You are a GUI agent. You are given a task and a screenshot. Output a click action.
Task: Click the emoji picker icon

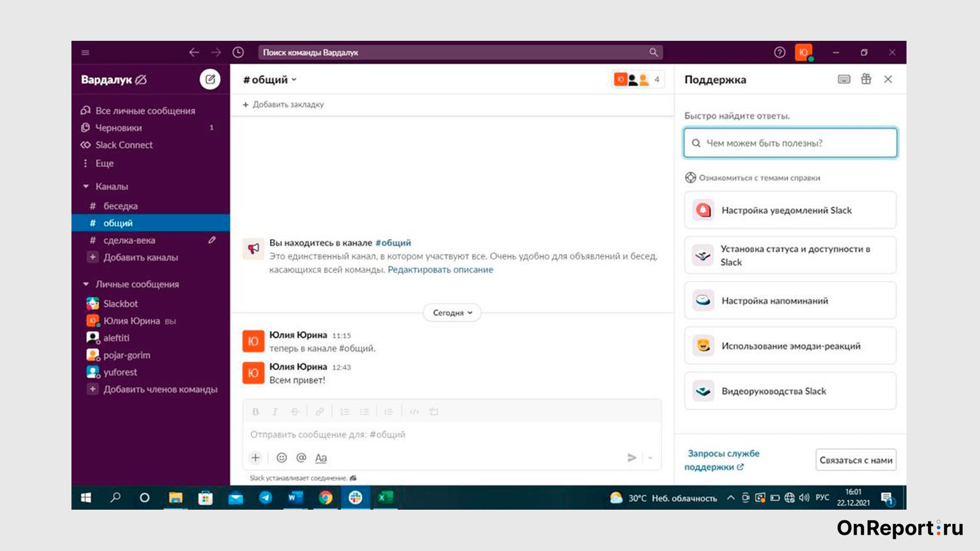281,458
